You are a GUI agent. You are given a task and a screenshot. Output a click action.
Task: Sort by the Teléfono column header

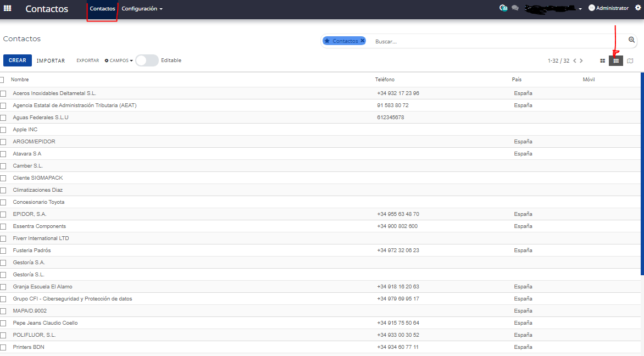pos(385,79)
